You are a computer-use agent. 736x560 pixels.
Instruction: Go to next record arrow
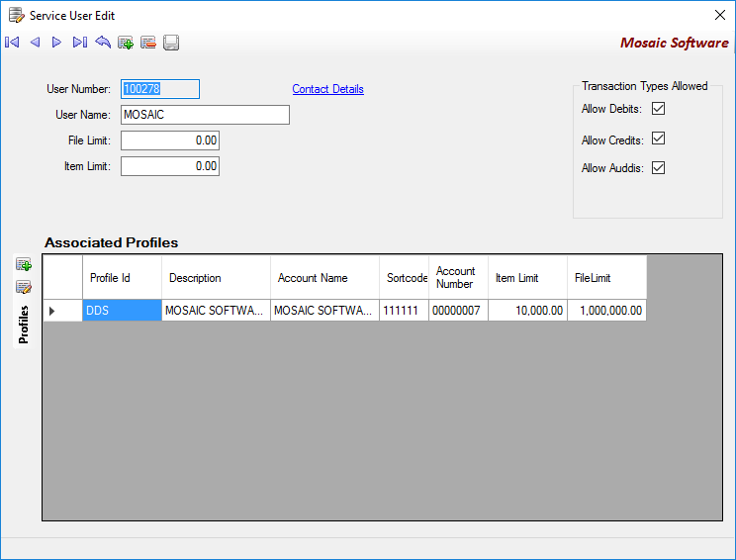tap(56, 43)
